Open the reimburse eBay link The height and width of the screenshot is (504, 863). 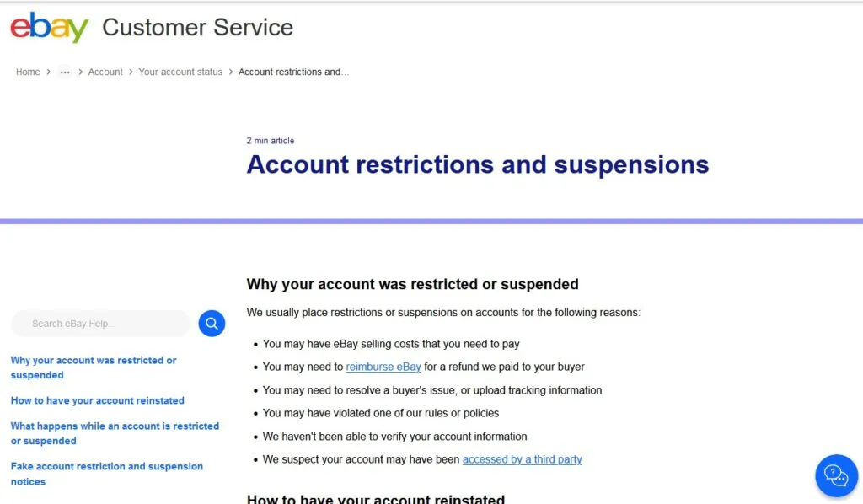click(383, 367)
